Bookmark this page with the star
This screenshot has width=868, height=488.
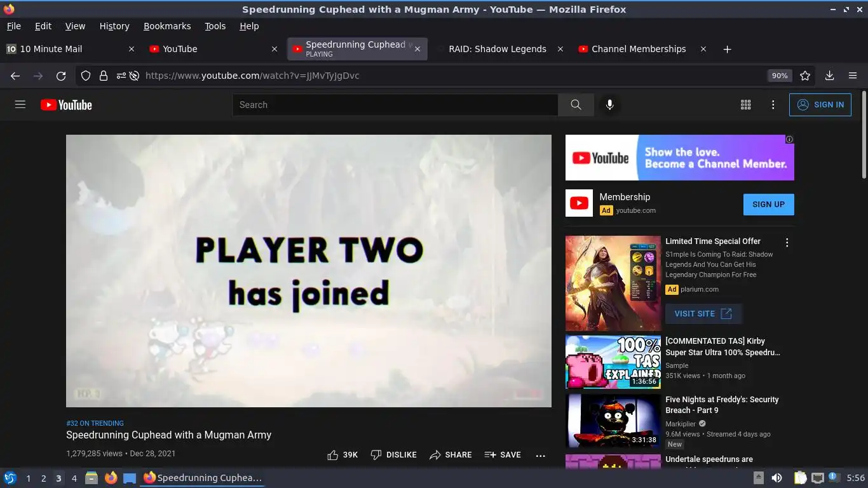pos(805,76)
